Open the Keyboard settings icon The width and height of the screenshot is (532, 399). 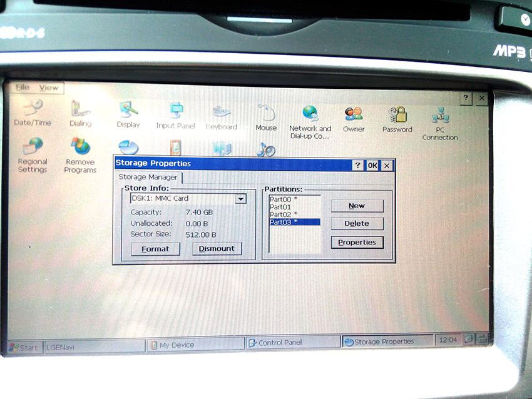[x=221, y=118]
